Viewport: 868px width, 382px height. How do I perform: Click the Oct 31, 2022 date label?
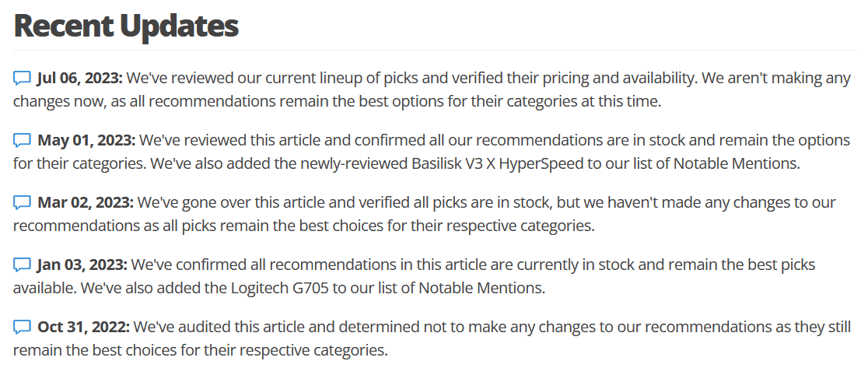[83, 328]
